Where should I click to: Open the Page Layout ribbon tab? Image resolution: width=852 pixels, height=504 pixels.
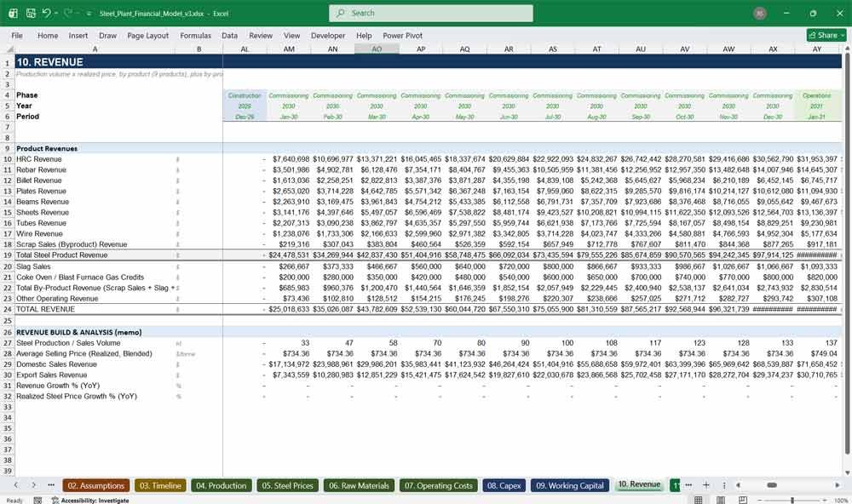pos(147,35)
